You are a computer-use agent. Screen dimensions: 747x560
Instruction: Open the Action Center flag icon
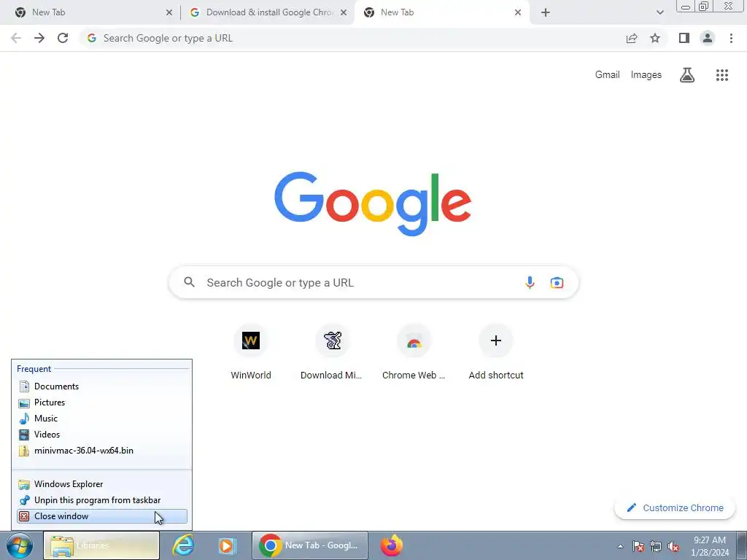tap(638, 546)
